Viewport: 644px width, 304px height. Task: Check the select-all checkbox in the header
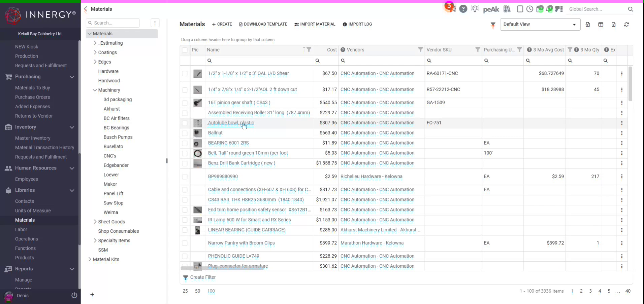[185, 50]
